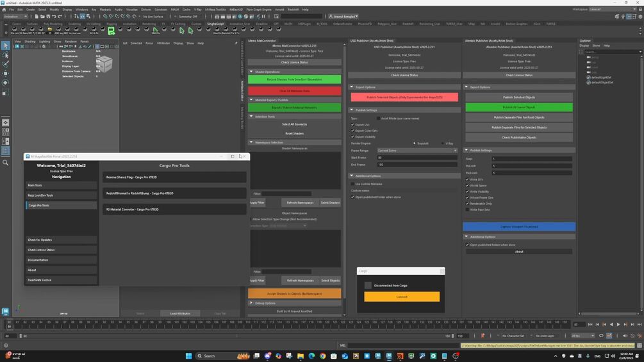This screenshot has height=362, width=644.
Task: Open the Frame Range Current Scene dropdown
Action: pos(417,151)
